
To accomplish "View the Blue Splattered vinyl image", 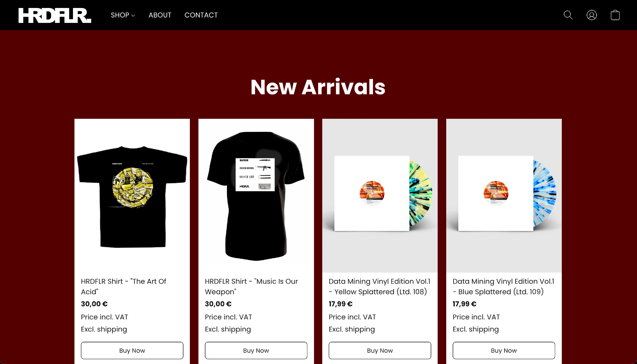I will click(504, 196).
